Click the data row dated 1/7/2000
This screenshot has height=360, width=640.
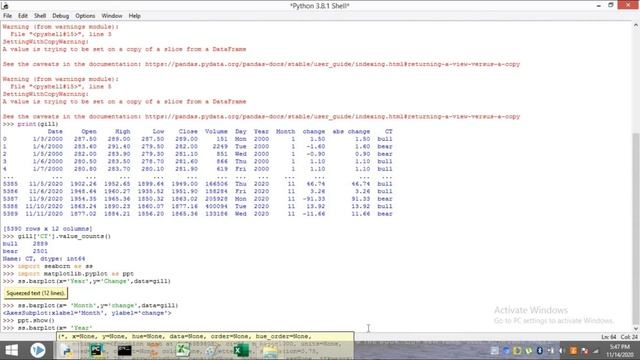[197, 169]
